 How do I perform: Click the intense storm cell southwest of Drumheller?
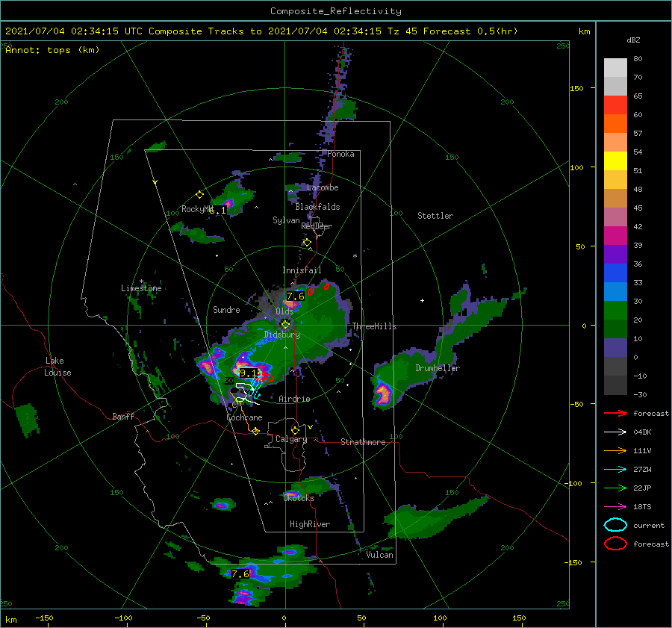point(383,394)
